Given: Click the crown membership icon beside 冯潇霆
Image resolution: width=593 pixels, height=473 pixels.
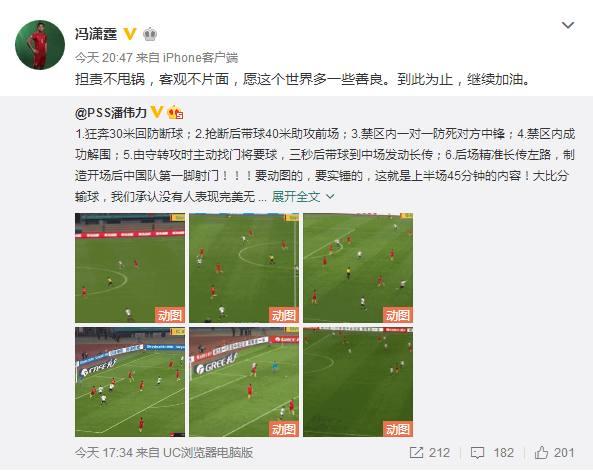Looking at the screenshot, I should pos(150,34).
